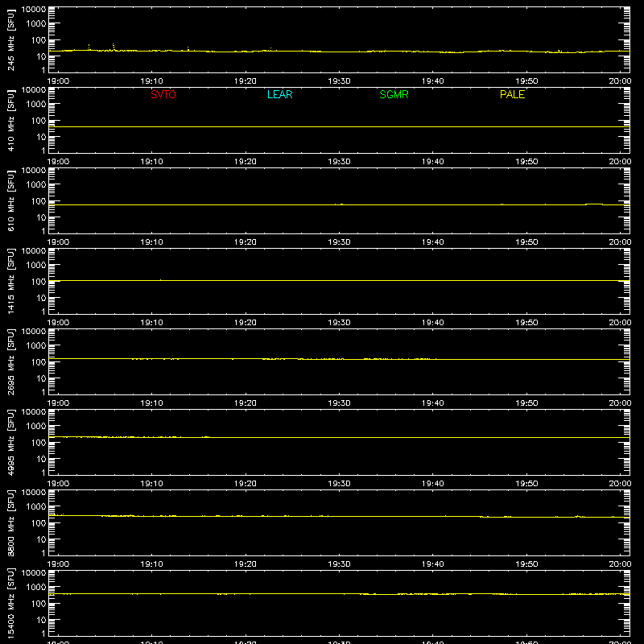Click 19:00 tick under the 410 MHz plot
Screen dimensions: 644x644
[x=58, y=162]
